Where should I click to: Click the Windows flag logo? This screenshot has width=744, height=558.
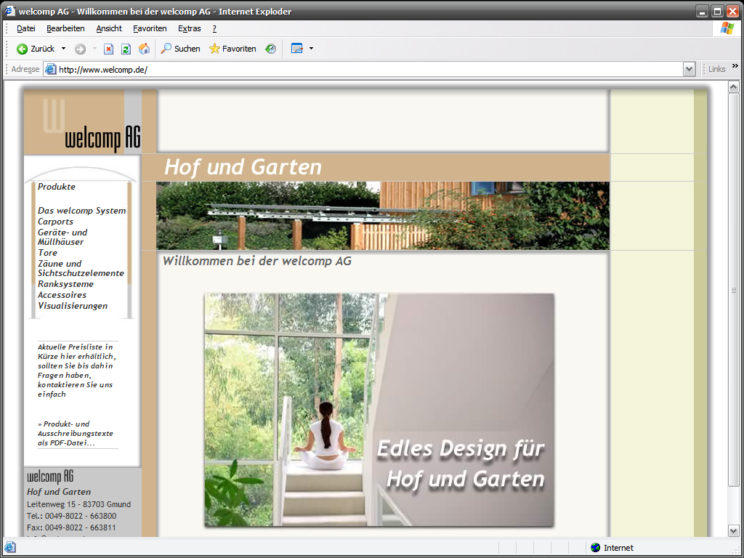[x=726, y=28]
